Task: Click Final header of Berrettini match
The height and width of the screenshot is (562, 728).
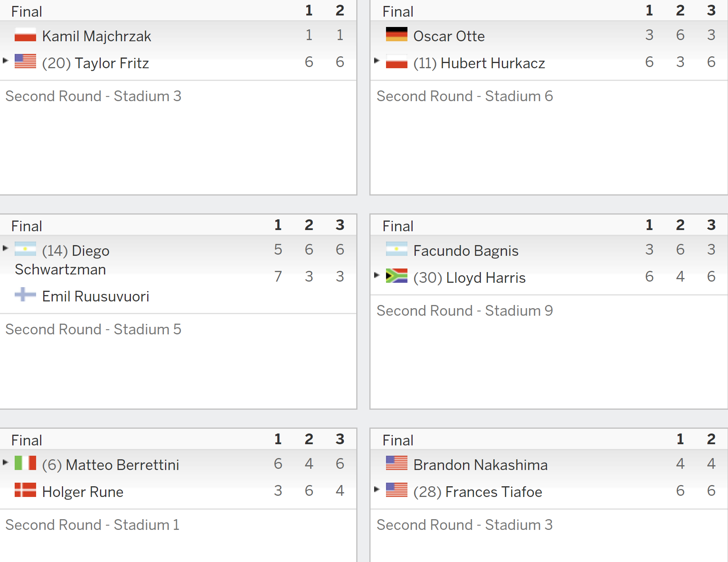Action: tap(27, 440)
